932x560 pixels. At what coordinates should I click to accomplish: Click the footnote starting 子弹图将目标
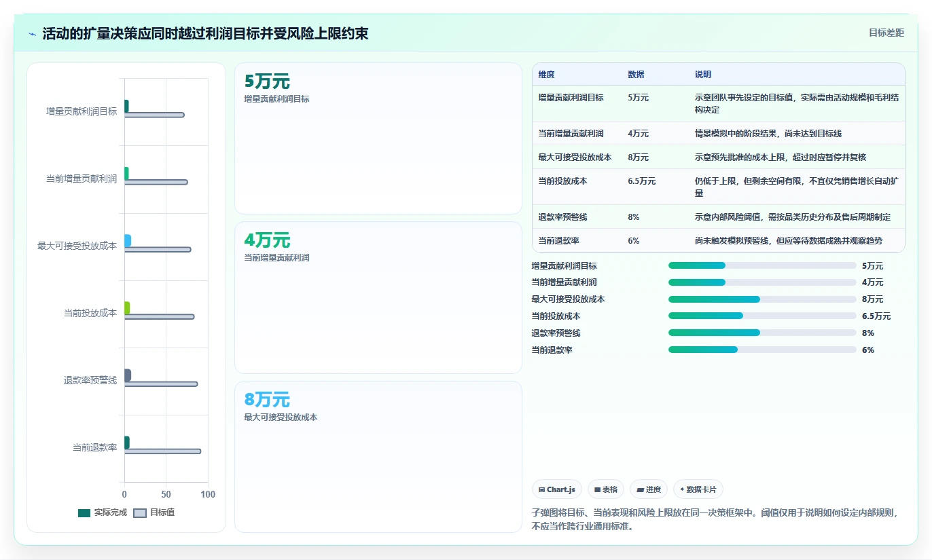715,519
